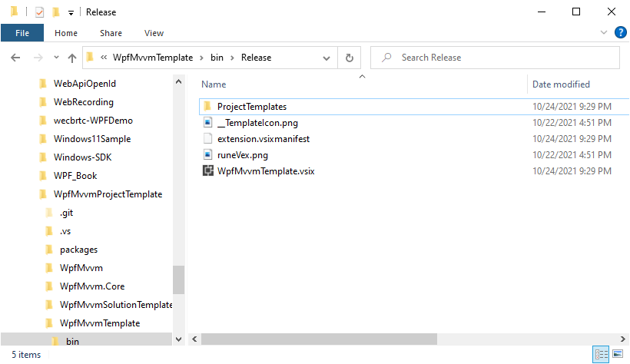Expand the hidden path chevron in address bar
The height and width of the screenshot is (364, 630).
coord(104,58)
